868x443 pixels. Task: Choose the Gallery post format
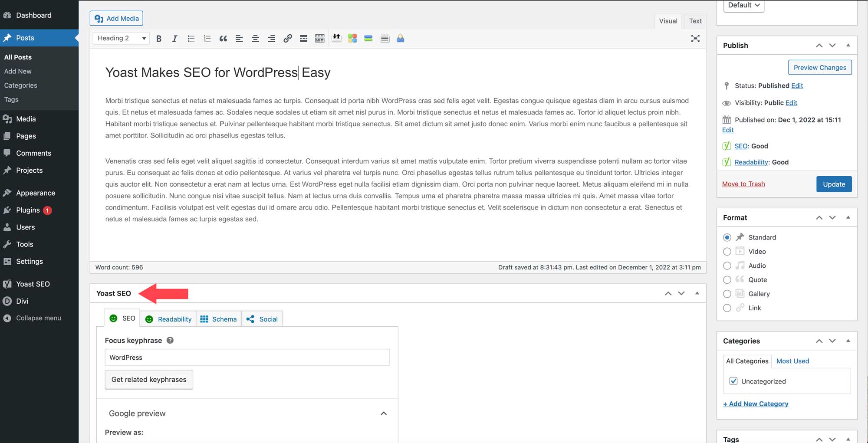coord(727,294)
